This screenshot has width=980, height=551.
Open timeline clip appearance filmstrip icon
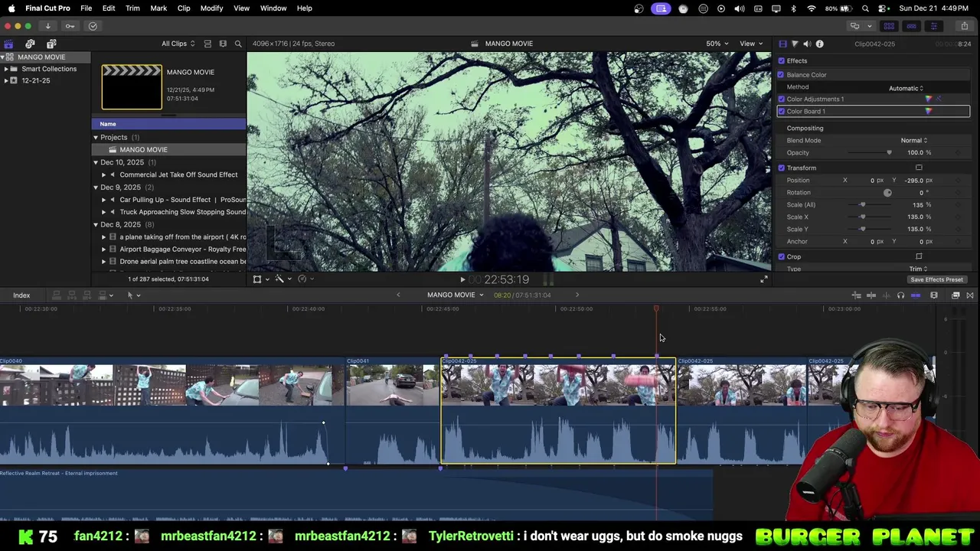(933, 295)
